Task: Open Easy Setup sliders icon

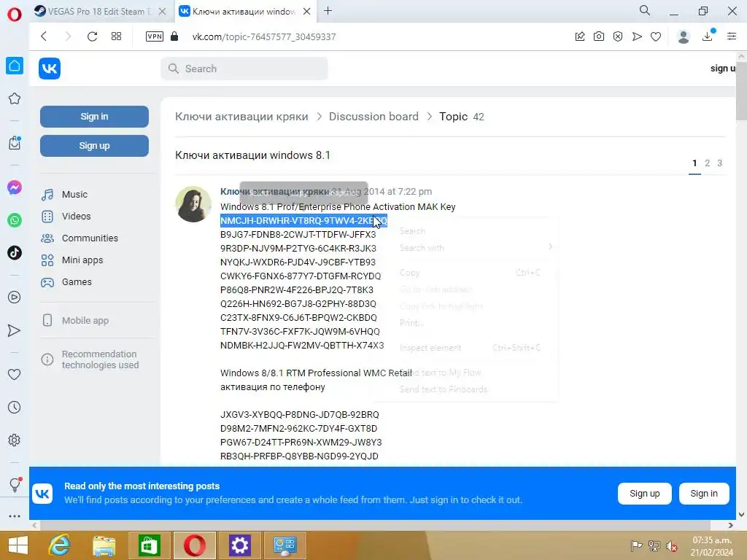Action: (732, 36)
